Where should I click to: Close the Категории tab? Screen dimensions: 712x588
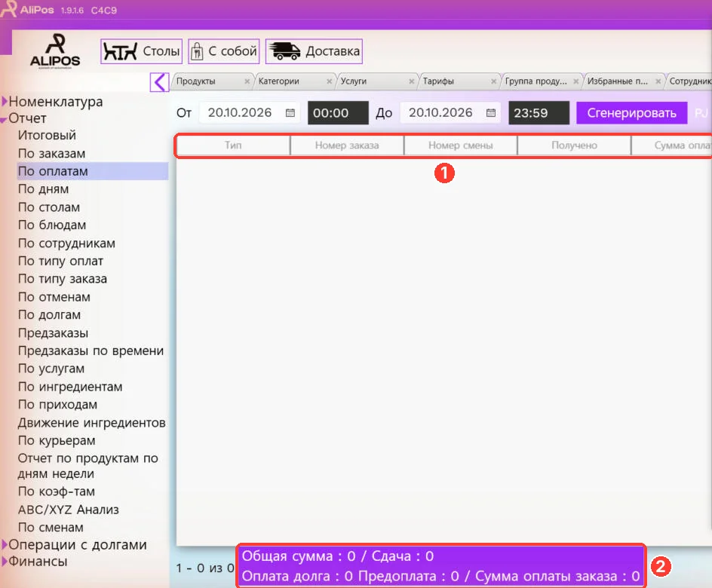point(329,81)
